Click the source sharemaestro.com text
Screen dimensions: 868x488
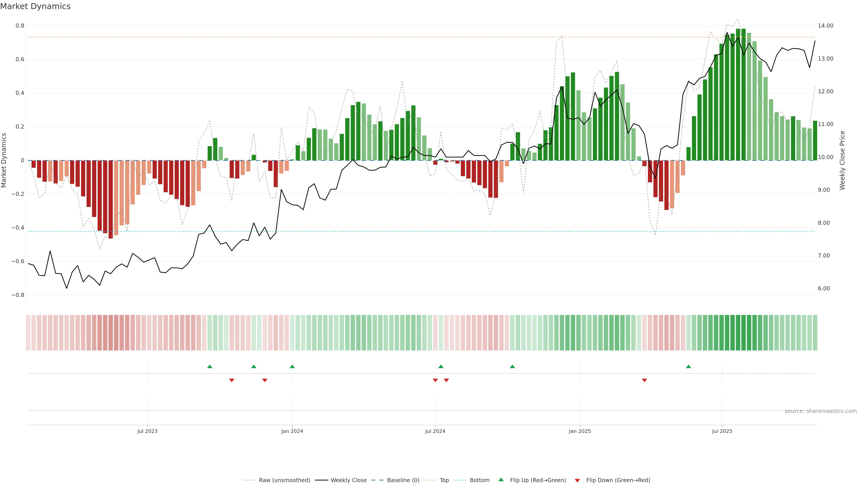[x=821, y=411]
